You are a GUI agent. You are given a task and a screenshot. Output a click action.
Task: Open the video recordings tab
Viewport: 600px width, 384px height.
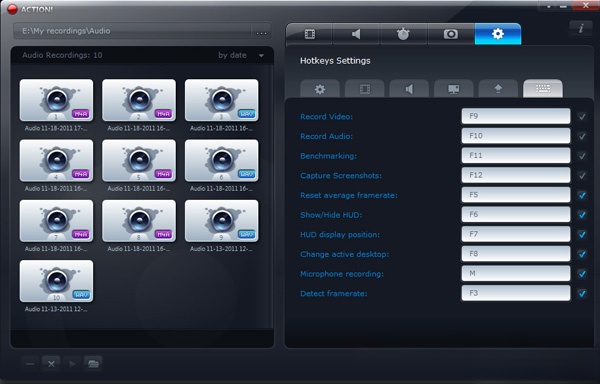click(x=309, y=34)
